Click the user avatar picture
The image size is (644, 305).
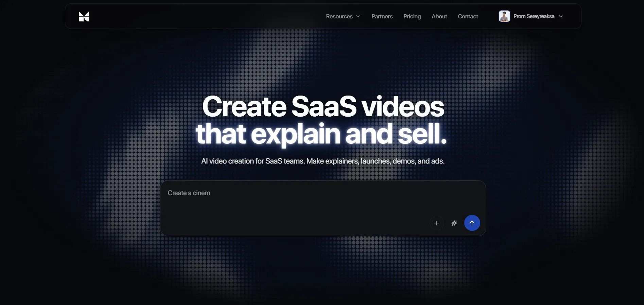(504, 16)
